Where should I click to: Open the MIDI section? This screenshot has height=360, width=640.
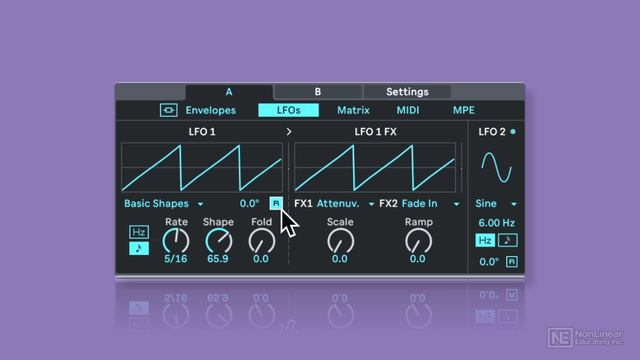(x=408, y=110)
